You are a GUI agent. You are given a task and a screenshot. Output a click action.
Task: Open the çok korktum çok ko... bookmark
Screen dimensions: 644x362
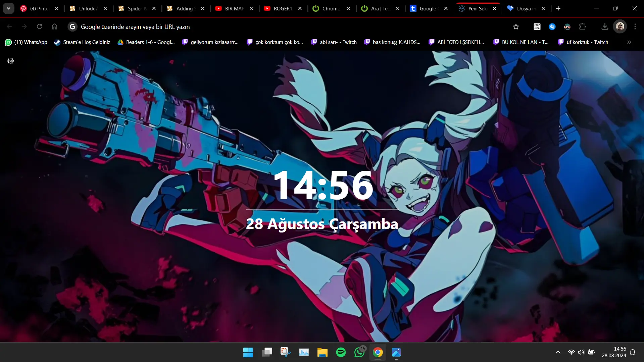(x=275, y=42)
